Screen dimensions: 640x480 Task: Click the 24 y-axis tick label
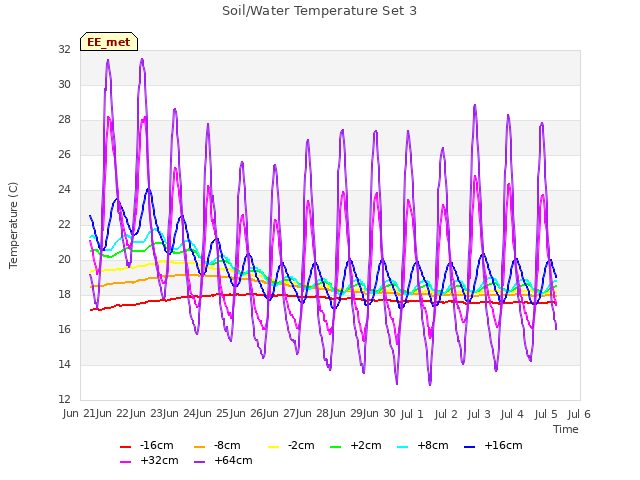click(64, 190)
